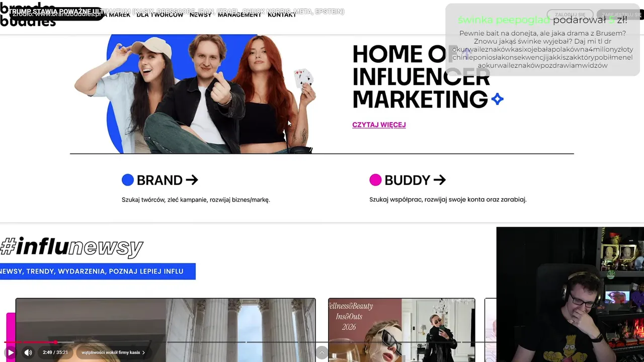
Task: Click the round chevron-up button on the player
Action: (322, 352)
